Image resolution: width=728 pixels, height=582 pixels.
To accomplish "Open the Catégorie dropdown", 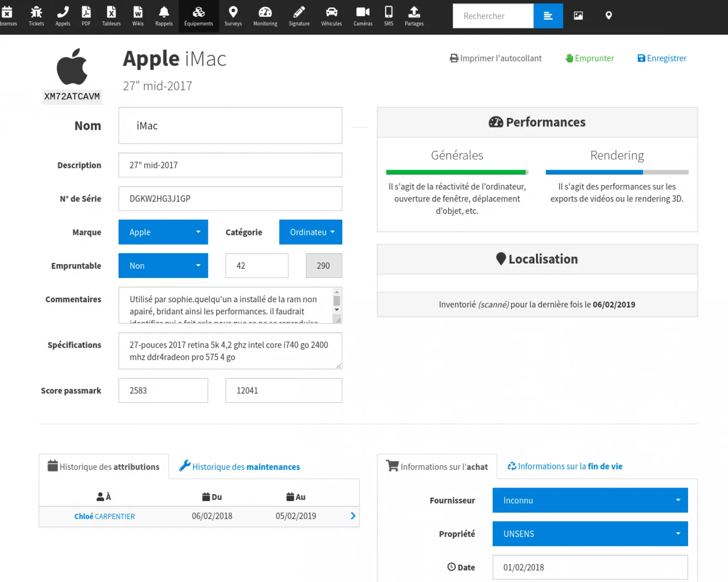I will pyautogui.click(x=310, y=232).
